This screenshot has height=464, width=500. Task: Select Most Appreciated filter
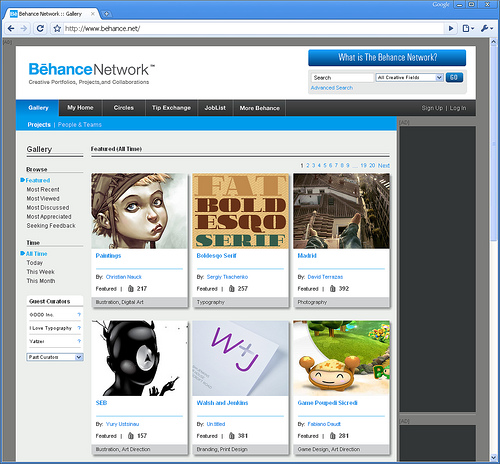point(49,217)
